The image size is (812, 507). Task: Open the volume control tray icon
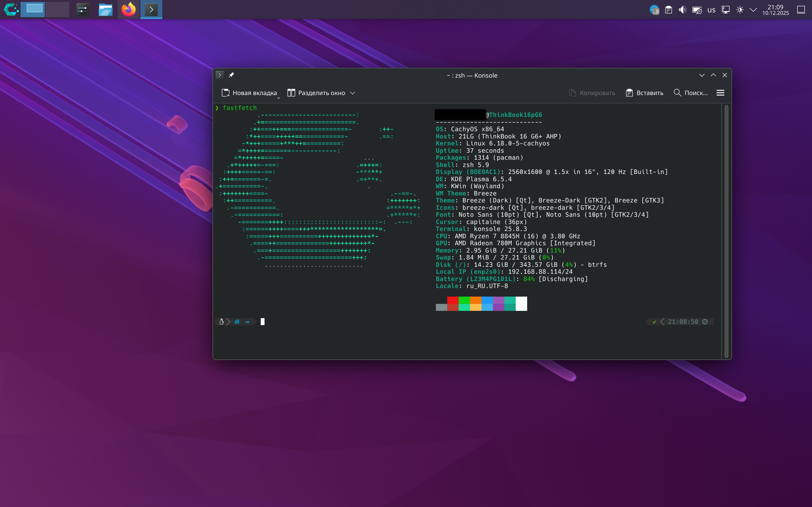pyautogui.click(x=682, y=10)
